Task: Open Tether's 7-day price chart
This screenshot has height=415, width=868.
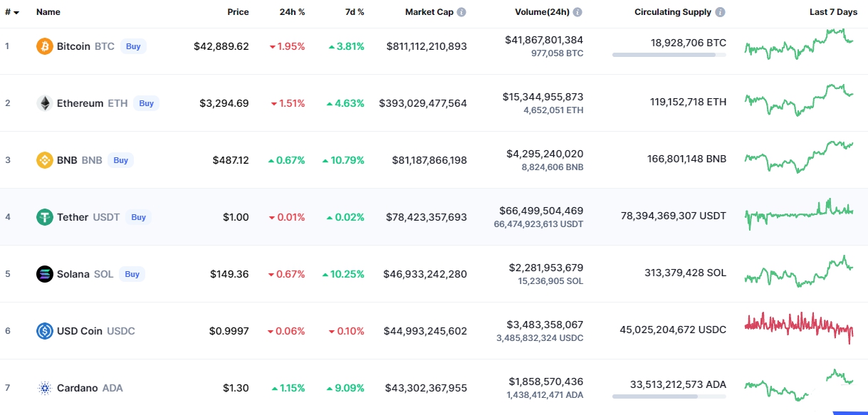Action: pos(799,214)
